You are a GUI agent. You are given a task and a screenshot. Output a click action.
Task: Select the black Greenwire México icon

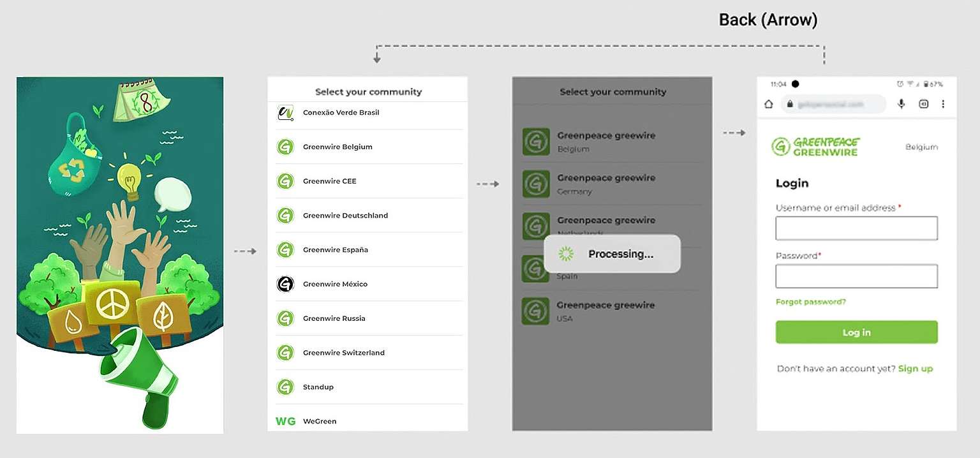[285, 284]
